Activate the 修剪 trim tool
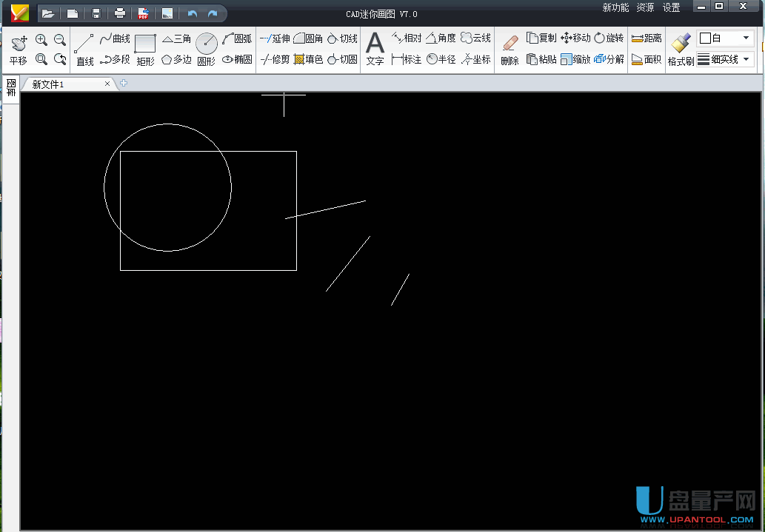765x532 pixels. pos(275,59)
